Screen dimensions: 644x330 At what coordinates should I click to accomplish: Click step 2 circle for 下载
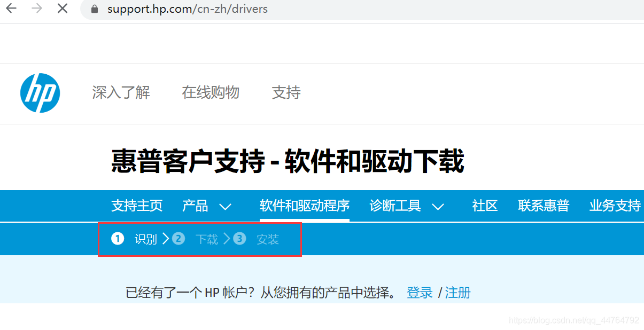179,239
